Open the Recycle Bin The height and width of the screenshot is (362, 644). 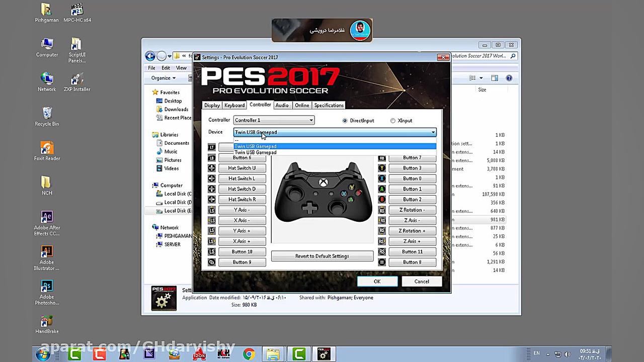[47, 117]
